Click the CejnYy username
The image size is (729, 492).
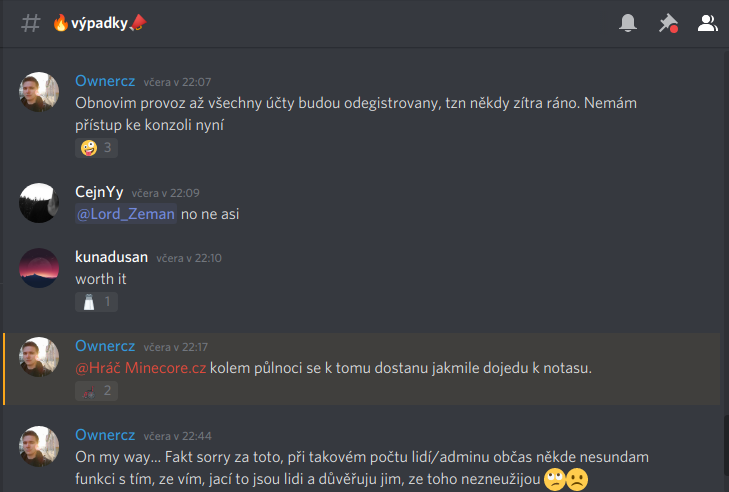tap(99, 192)
